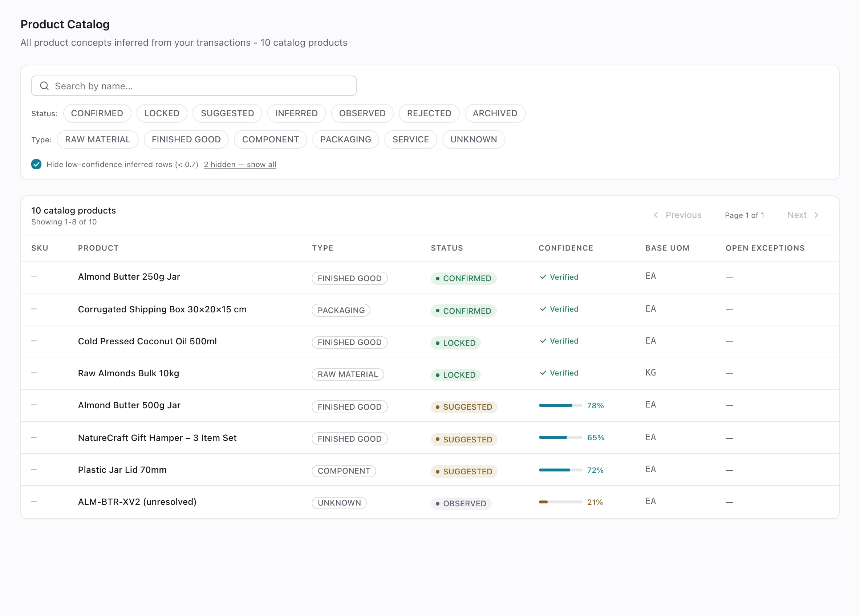Click the 72% confidence bar for Plastic Jar Lid
Screen dimensions: 860x616
[560, 470]
